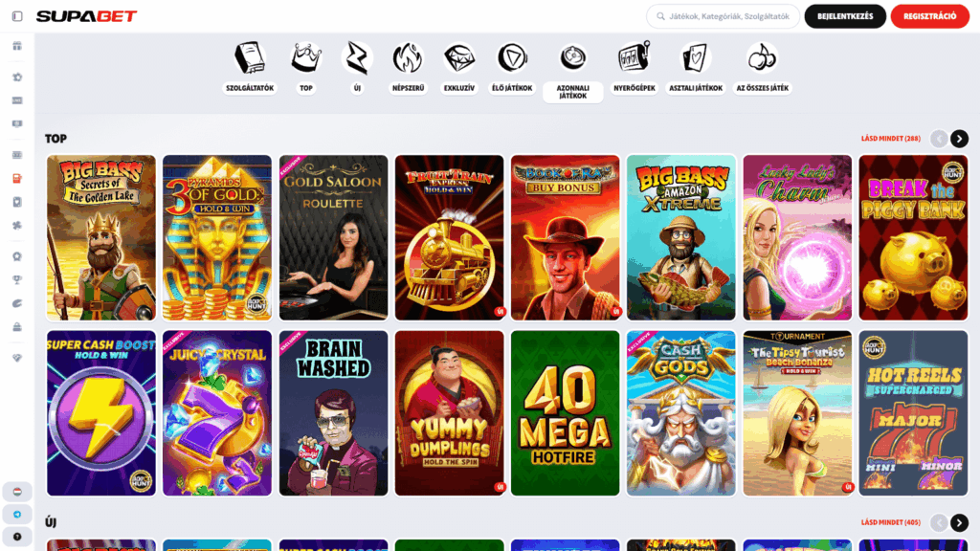The image size is (980, 551).
Task: Open Yummy Dumplings game
Action: (450, 413)
